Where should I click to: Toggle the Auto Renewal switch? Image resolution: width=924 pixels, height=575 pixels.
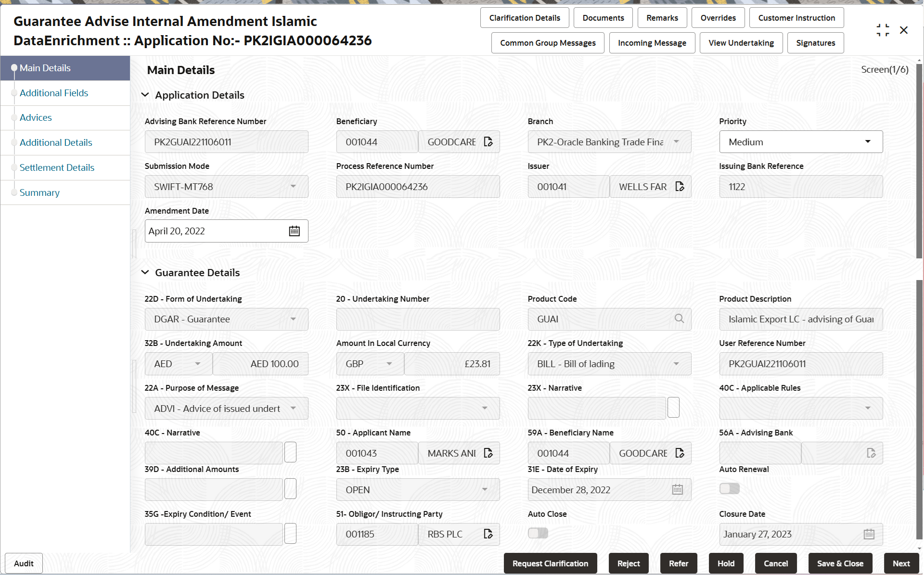(x=729, y=489)
